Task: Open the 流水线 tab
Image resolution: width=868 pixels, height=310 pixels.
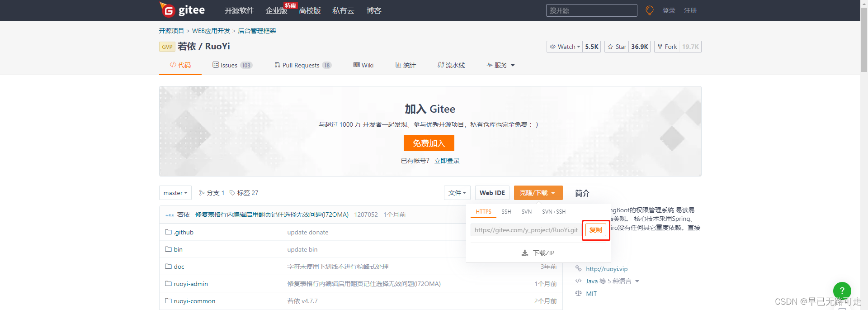Action: click(451, 65)
